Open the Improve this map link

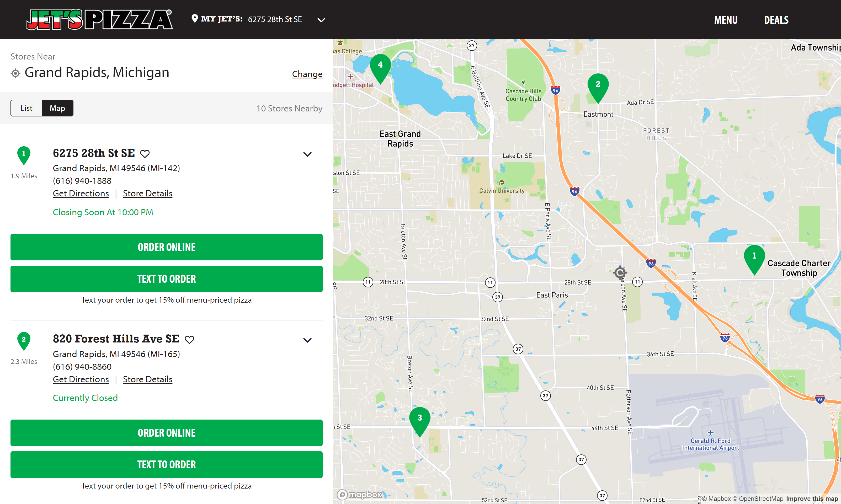[812, 498]
